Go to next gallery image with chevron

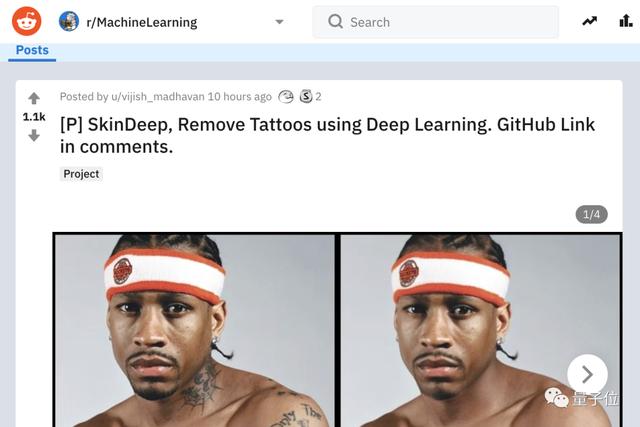587,374
